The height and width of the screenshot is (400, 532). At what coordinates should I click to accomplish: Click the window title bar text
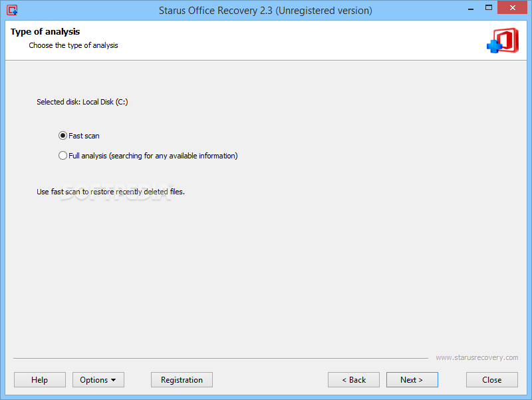pyautogui.click(x=265, y=11)
